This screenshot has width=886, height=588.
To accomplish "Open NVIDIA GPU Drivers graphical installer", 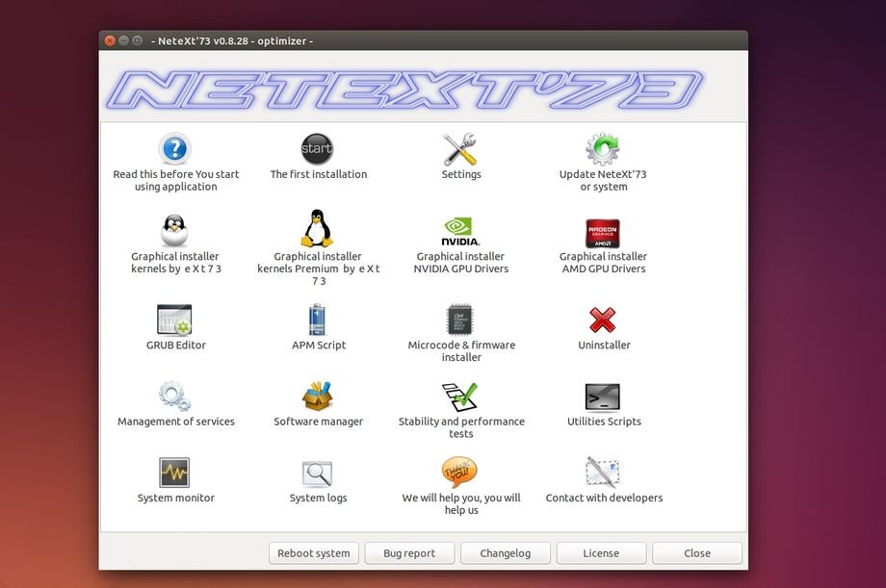I will point(460,232).
